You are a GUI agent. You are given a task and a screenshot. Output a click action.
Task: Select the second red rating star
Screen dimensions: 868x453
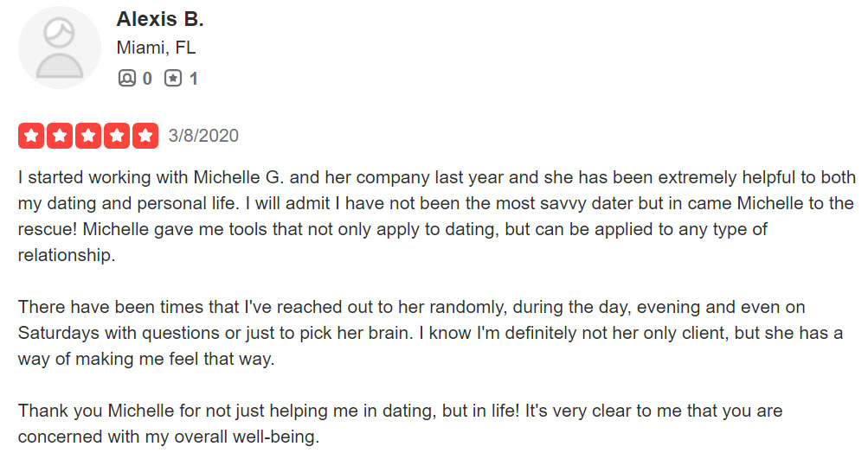coord(60,136)
